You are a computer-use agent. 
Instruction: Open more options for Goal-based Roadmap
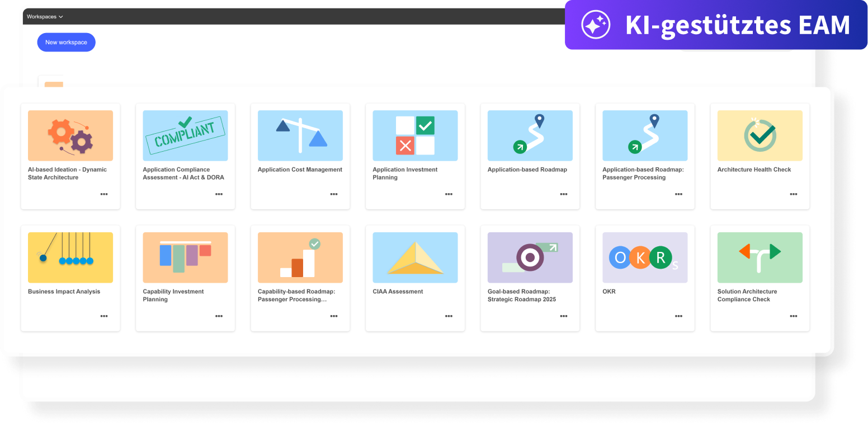[564, 316]
